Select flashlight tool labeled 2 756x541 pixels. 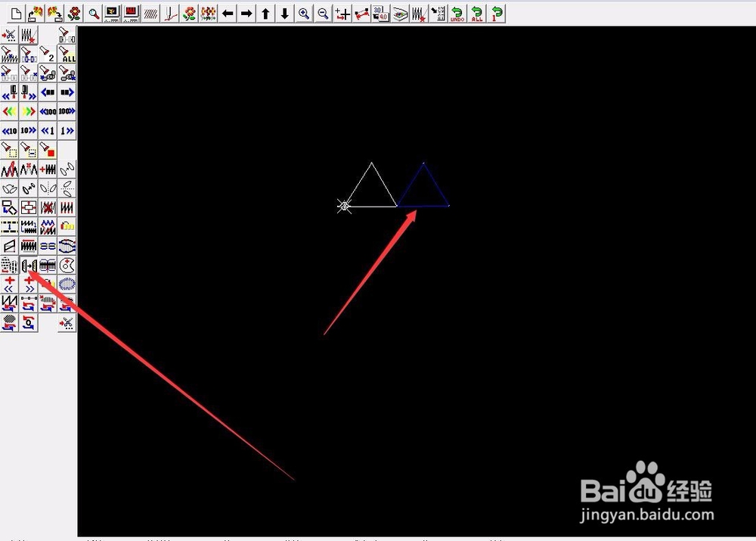[48, 54]
